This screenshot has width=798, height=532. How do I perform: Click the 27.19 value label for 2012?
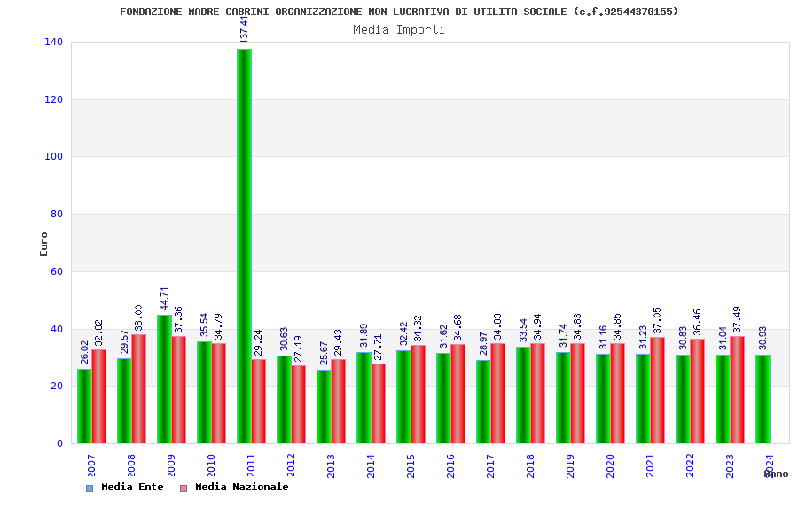(298, 348)
